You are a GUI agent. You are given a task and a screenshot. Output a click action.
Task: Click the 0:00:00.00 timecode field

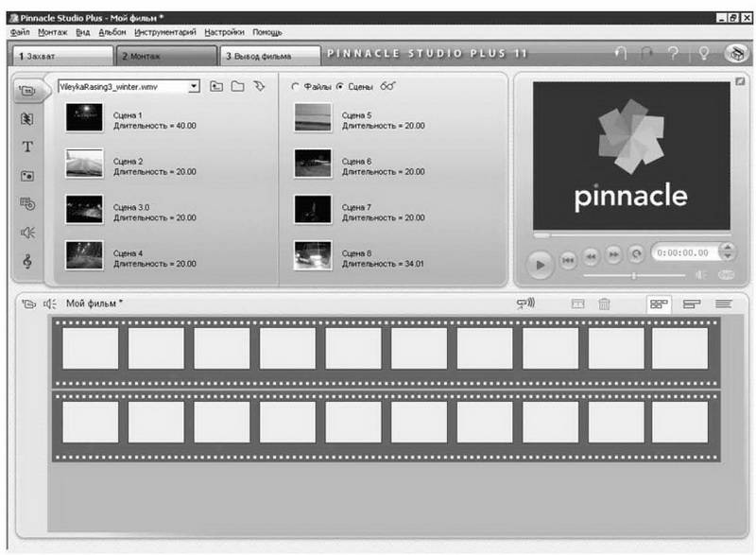pyautogui.click(x=683, y=252)
